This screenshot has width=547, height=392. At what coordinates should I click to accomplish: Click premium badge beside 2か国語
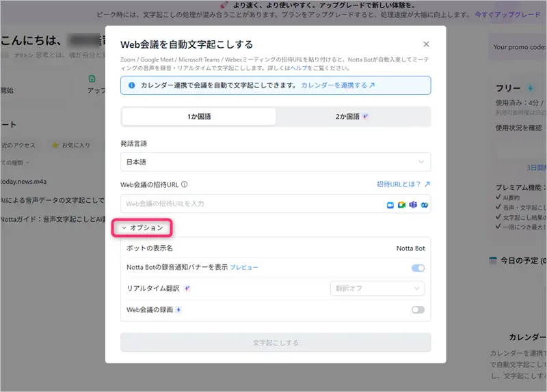pos(365,116)
